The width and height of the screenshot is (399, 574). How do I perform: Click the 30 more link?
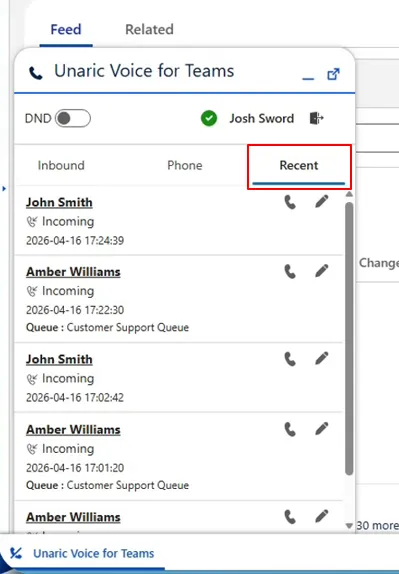click(377, 526)
